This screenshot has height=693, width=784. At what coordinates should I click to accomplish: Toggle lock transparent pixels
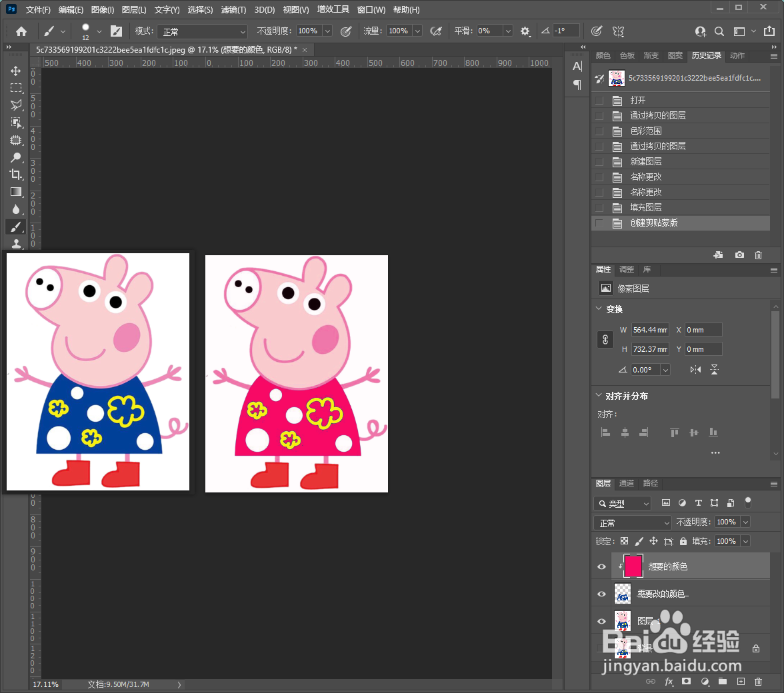(x=624, y=541)
